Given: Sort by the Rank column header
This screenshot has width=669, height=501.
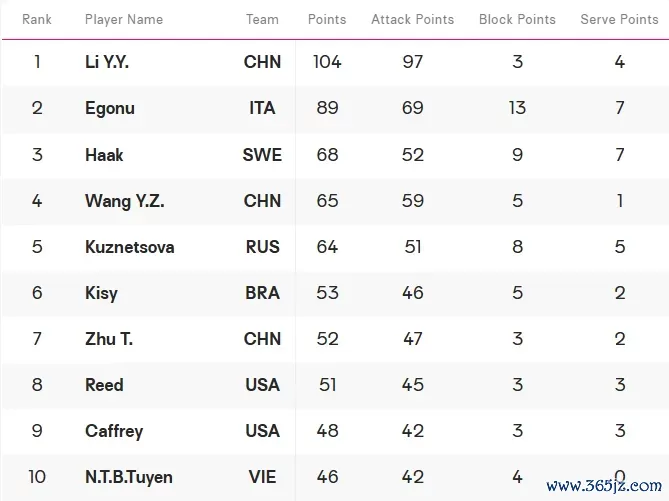Looking at the screenshot, I should (x=37, y=19).
